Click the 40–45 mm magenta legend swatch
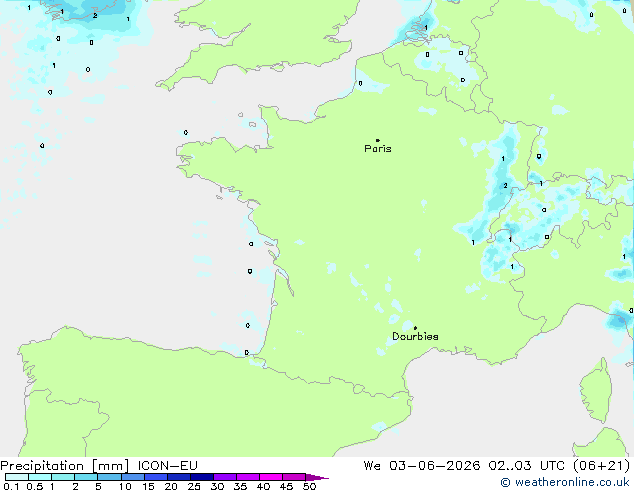 click(x=271, y=477)
